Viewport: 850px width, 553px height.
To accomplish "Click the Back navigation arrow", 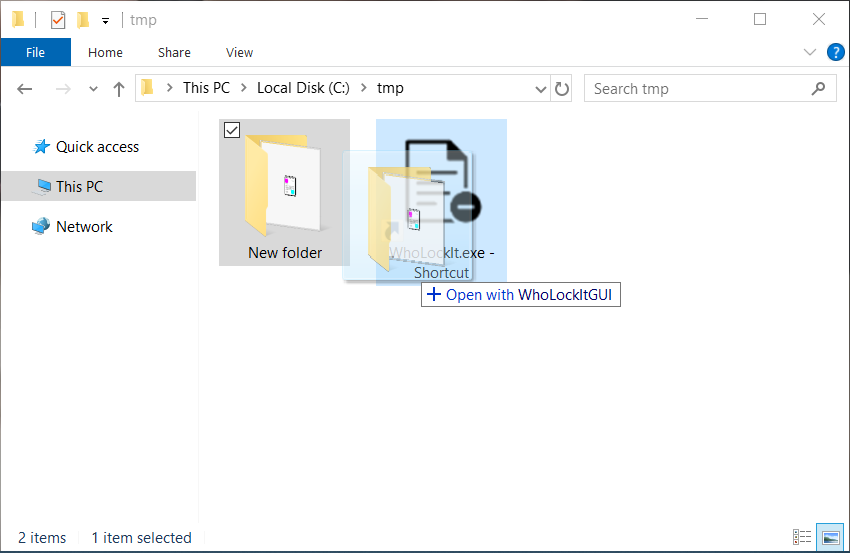I will [x=24, y=89].
